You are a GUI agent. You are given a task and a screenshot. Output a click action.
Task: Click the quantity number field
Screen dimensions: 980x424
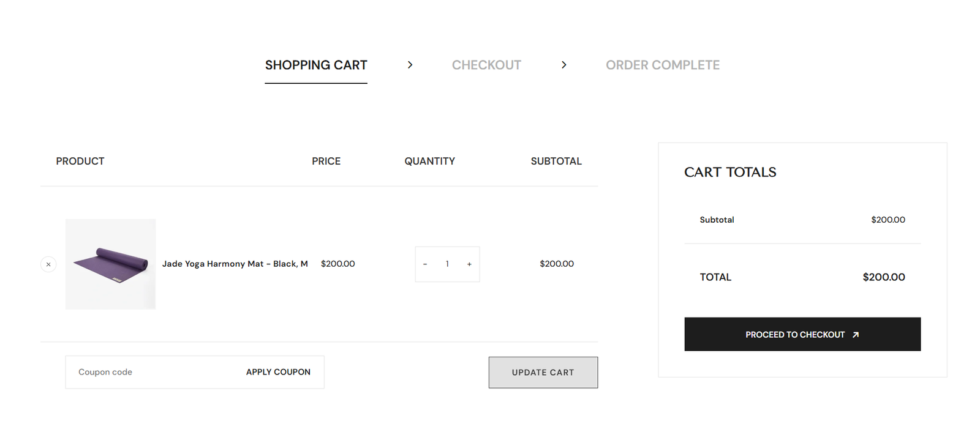[447, 264]
